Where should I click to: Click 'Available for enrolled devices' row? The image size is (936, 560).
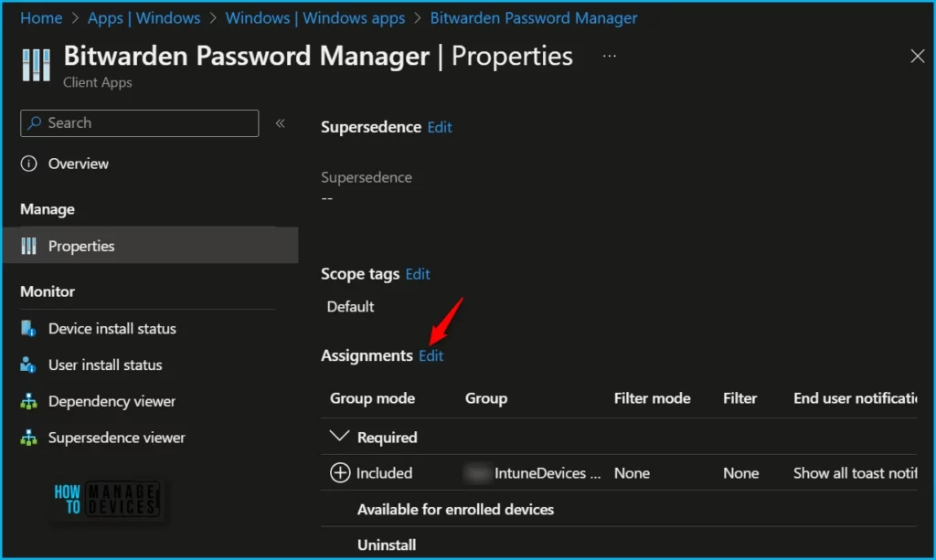[455, 510]
